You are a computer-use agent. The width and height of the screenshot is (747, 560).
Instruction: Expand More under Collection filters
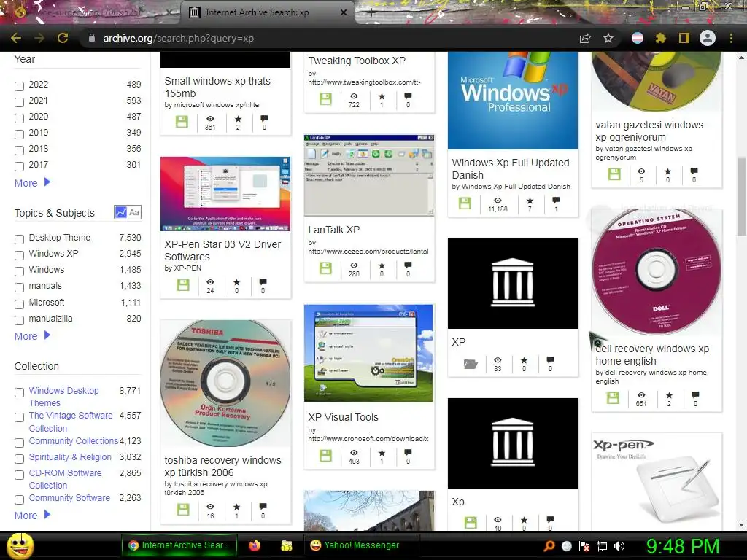click(x=32, y=516)
